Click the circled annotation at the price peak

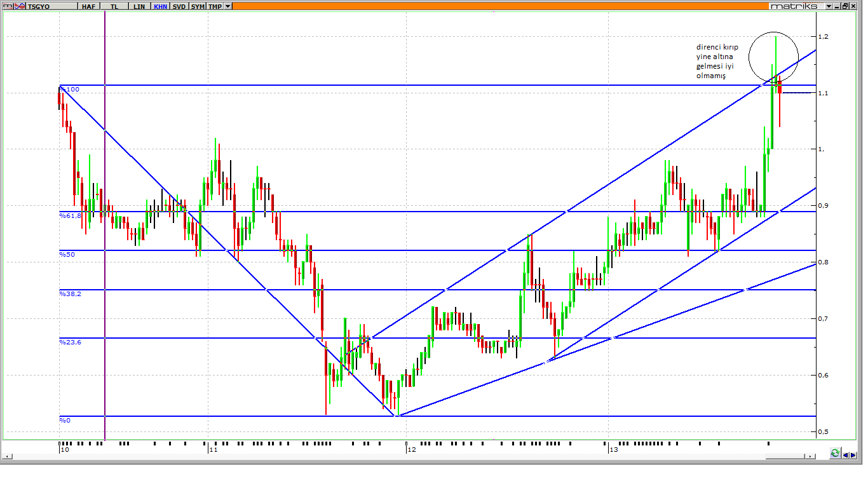coord(773,56)
